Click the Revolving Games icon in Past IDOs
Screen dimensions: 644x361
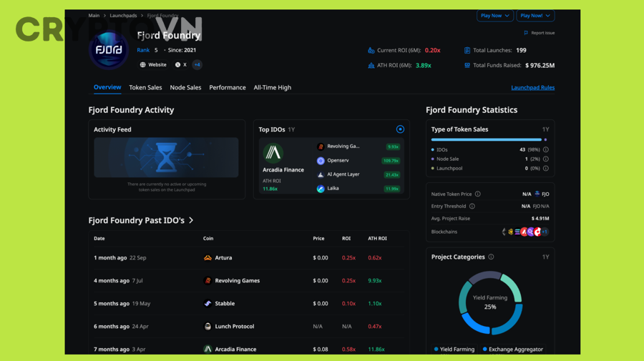tap(208, 281)
